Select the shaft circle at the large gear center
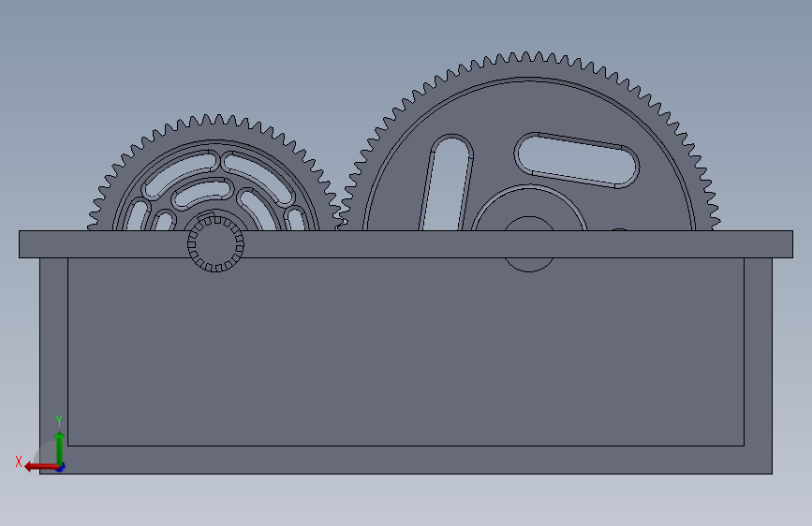 pos(529,244)
